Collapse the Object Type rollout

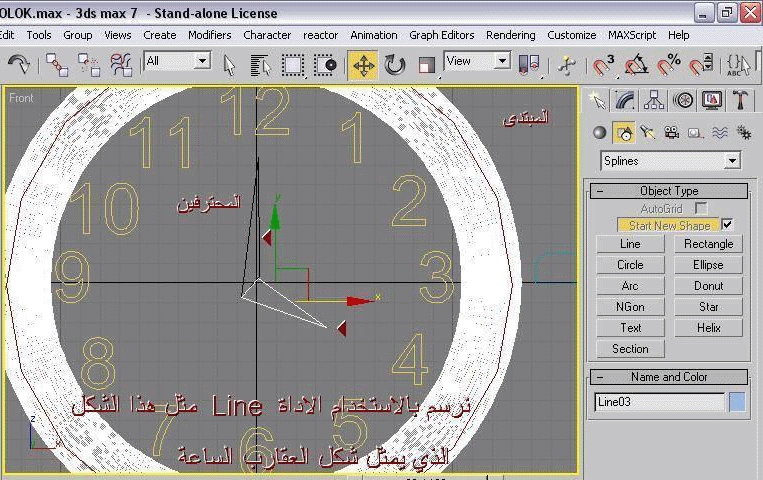coord(669,191)
